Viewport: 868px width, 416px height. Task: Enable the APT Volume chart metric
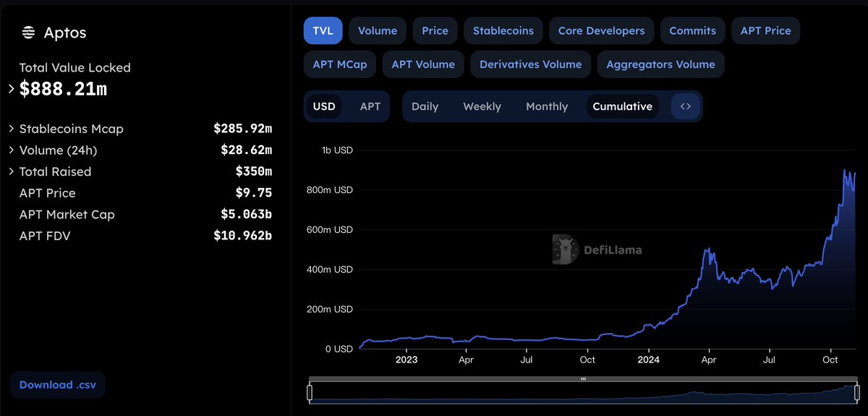click(423, 64)
